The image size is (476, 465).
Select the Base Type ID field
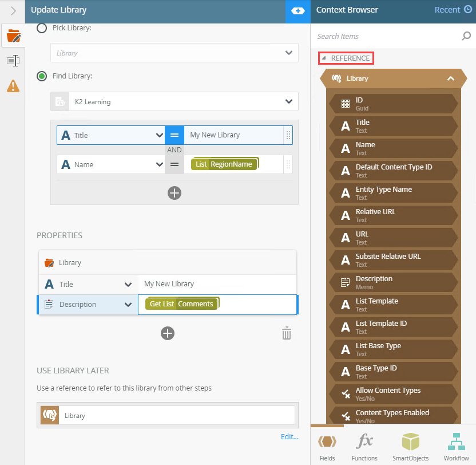pyautogui.click(x=394, y=372)
